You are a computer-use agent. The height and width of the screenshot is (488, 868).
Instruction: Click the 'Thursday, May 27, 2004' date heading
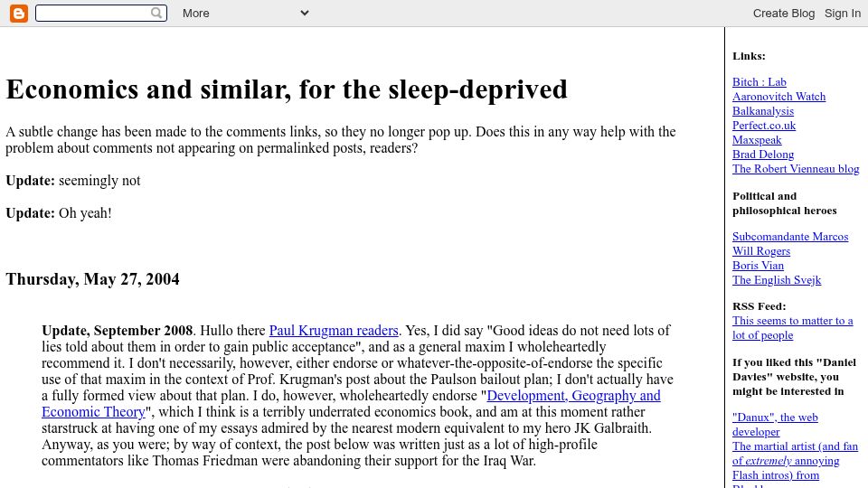point(92,279)
